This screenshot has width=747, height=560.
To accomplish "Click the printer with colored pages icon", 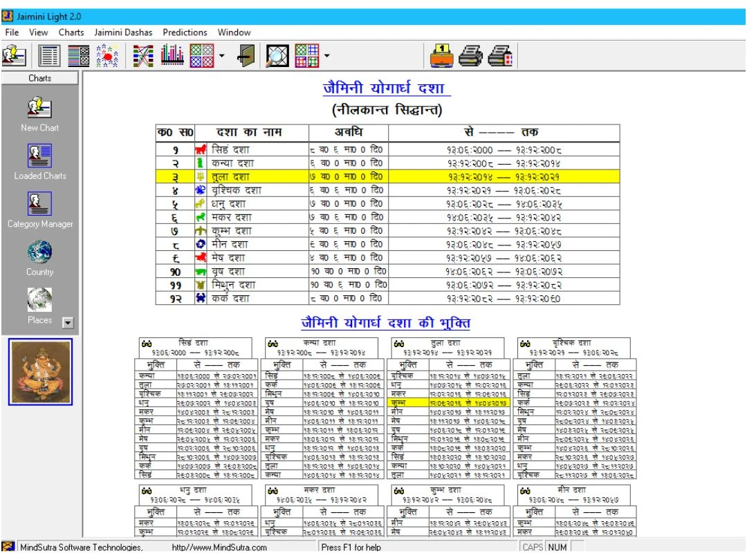I will tap(500, 55).
